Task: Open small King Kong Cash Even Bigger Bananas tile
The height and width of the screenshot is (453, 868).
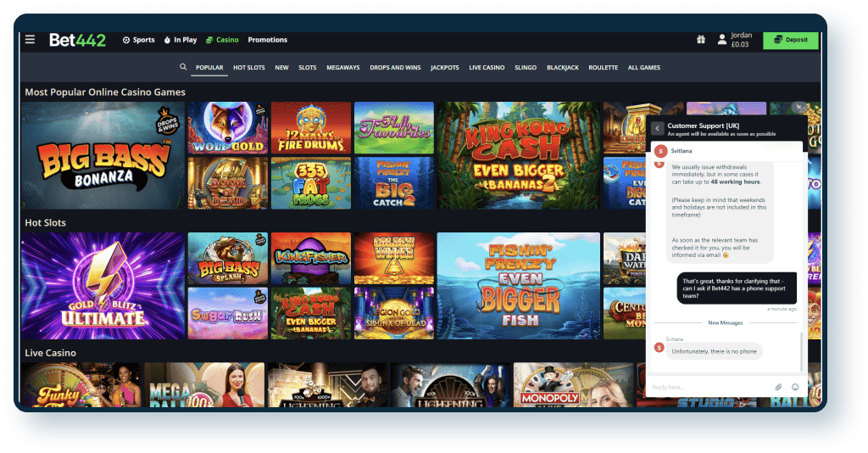Action: pos(310,313)
